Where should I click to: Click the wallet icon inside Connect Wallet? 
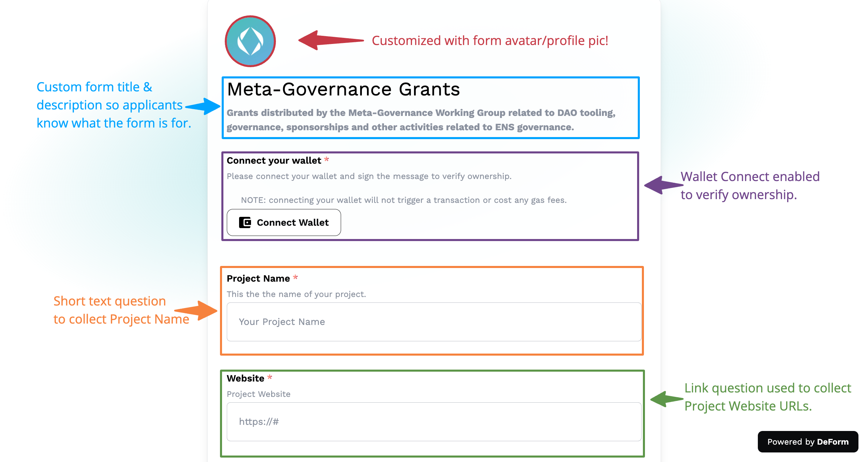click(x=244, y=222)
